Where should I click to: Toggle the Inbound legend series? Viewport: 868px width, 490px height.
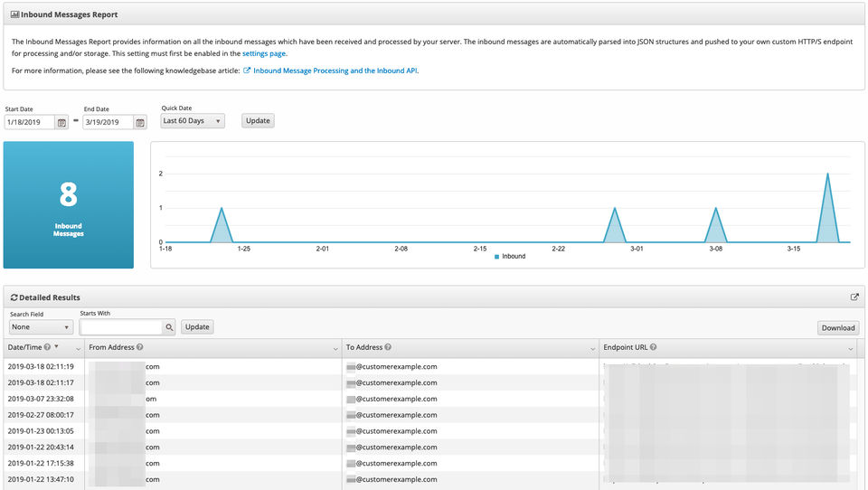click(x=510, y=257)
